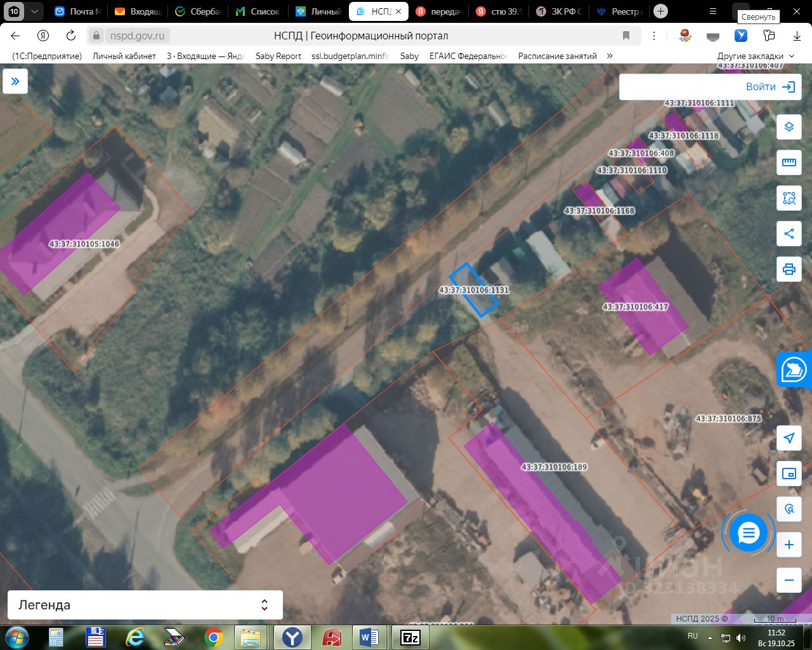812x650 pixels.
Task: Zoom in on the map
Action: point(789,545)
